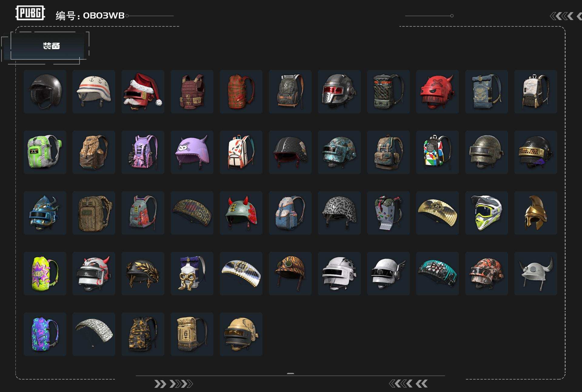Select the sticker-covered gray backpack
Viewport: 582px width, 392px height.
click(x=389, y=213)
